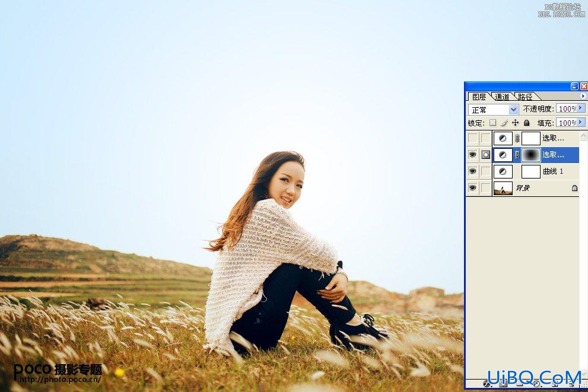The width and height of the screenshot is (588, 392).
Task: Open new adjustment layer button
Action: pyautogui.click(x=537, y=384)
